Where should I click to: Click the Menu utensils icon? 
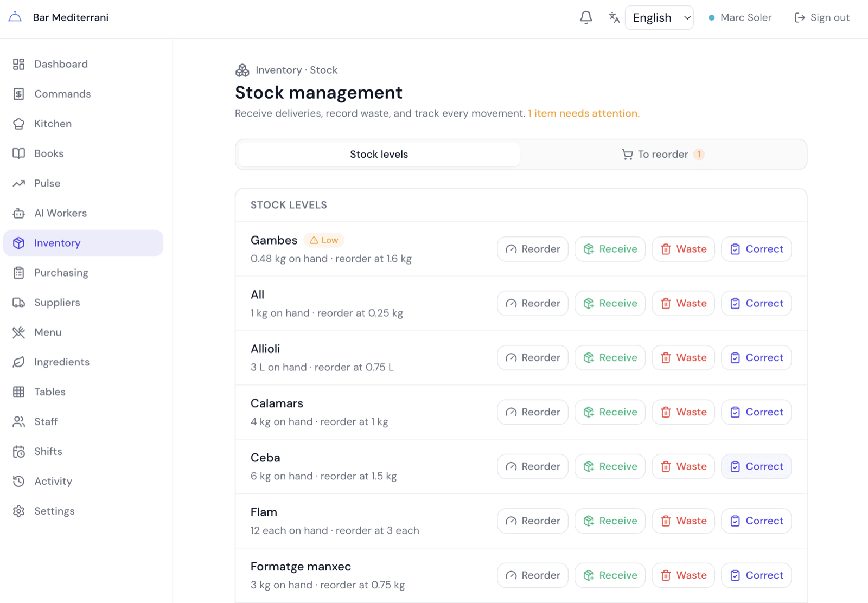tap(19, 332)
